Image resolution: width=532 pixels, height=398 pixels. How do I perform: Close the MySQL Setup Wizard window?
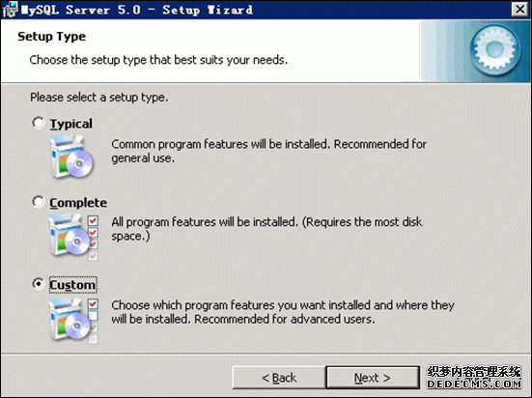coord(520,9)
